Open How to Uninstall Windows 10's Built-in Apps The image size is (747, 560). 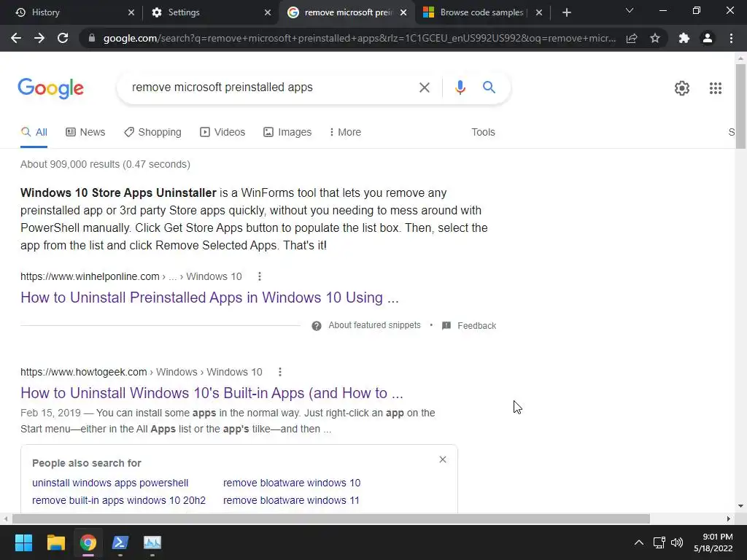[x=212, y=393]
